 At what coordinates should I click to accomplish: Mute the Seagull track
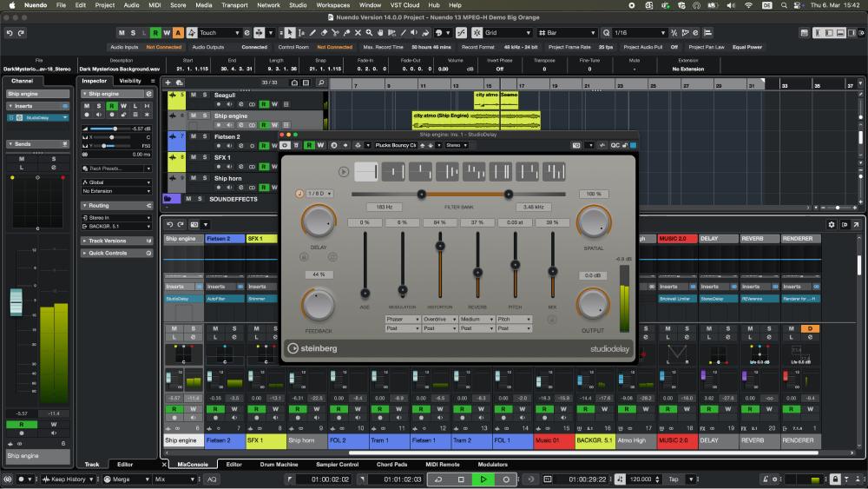194,95
